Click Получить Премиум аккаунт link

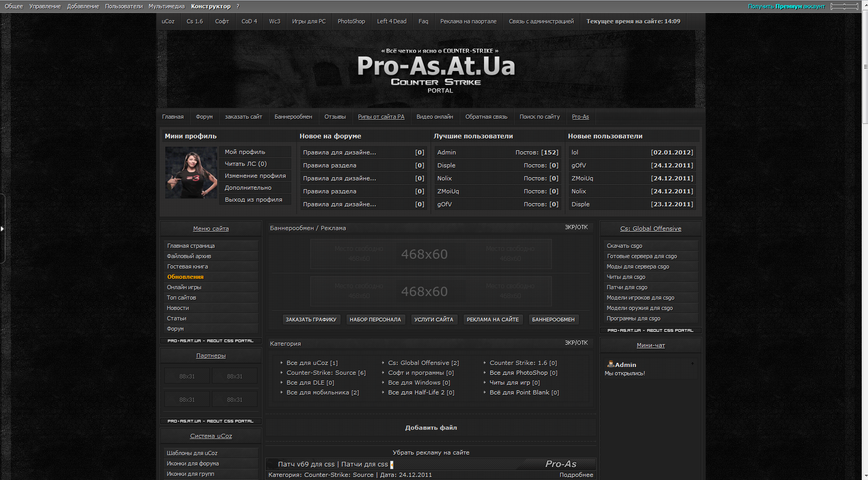point(786,6)
